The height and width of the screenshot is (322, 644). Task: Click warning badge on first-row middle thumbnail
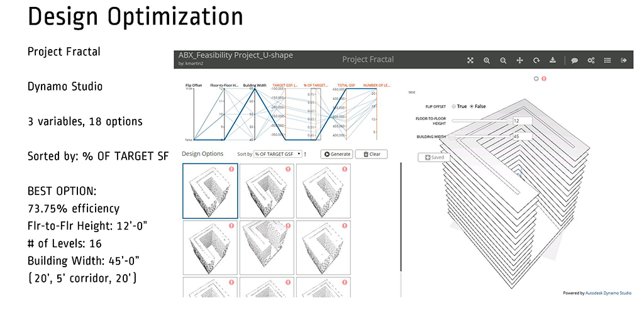coord(288,169)
